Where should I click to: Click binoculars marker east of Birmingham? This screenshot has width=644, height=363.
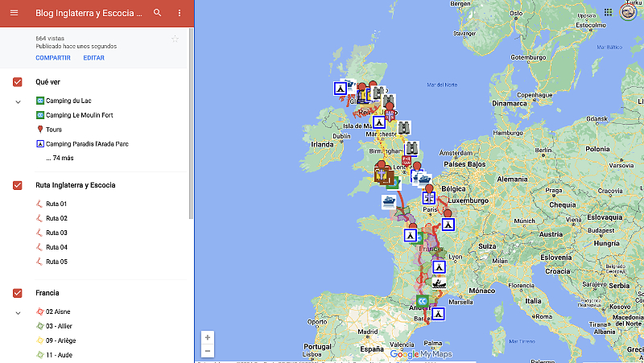412,148
